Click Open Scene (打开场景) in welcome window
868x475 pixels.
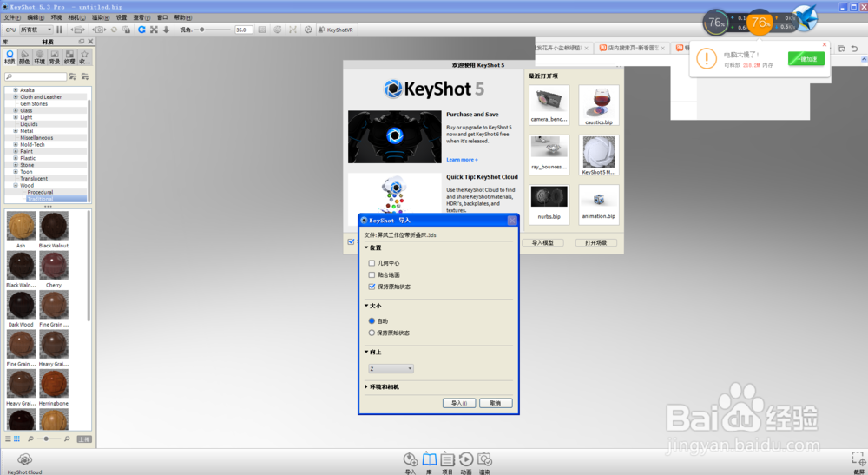(x=596, y=242)
